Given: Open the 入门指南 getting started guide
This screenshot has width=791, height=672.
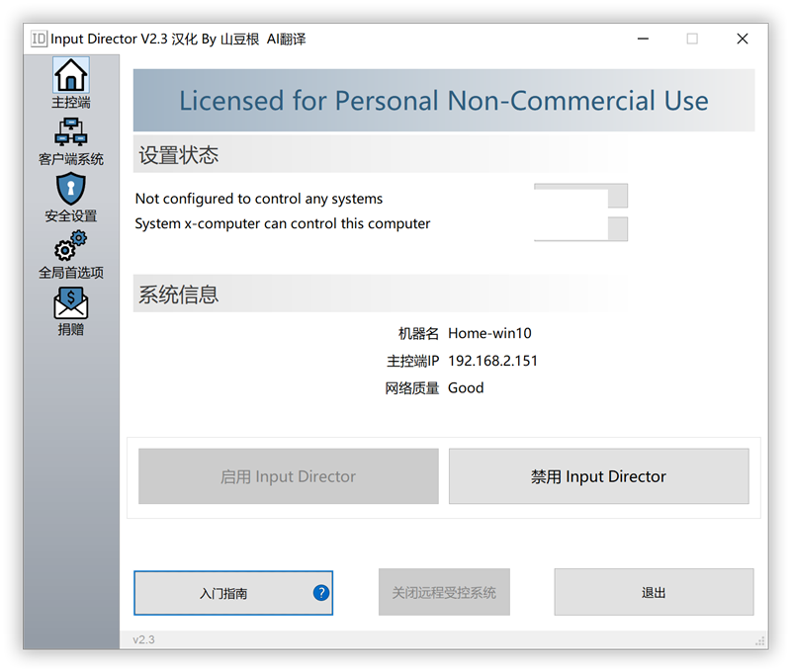Looking at the screenshot, I should [x=233, y=592].
